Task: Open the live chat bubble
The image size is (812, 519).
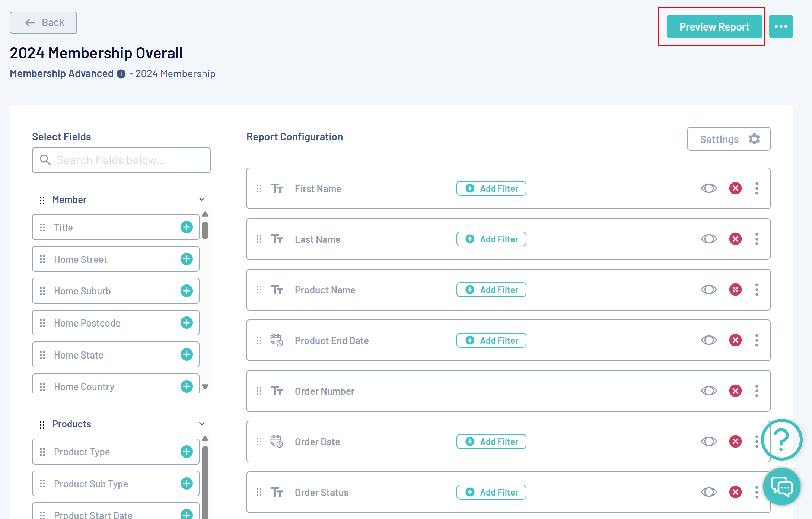Action: click(781, 487)
